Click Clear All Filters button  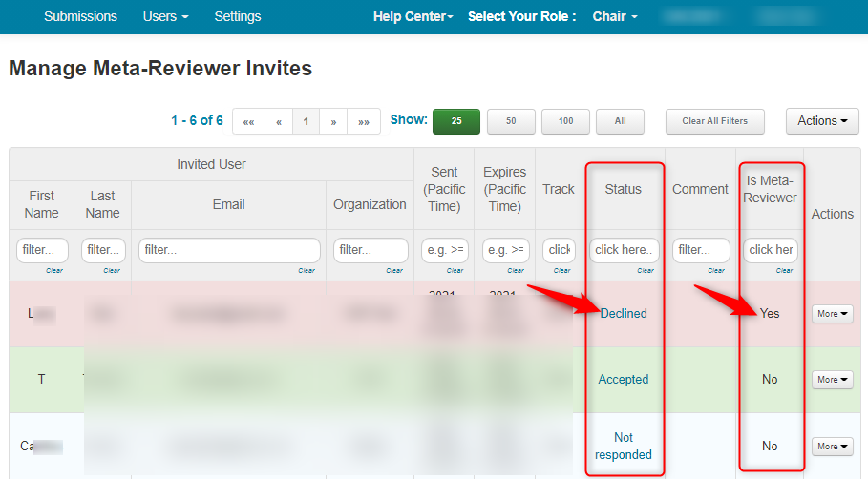click(x=714, y=121)
